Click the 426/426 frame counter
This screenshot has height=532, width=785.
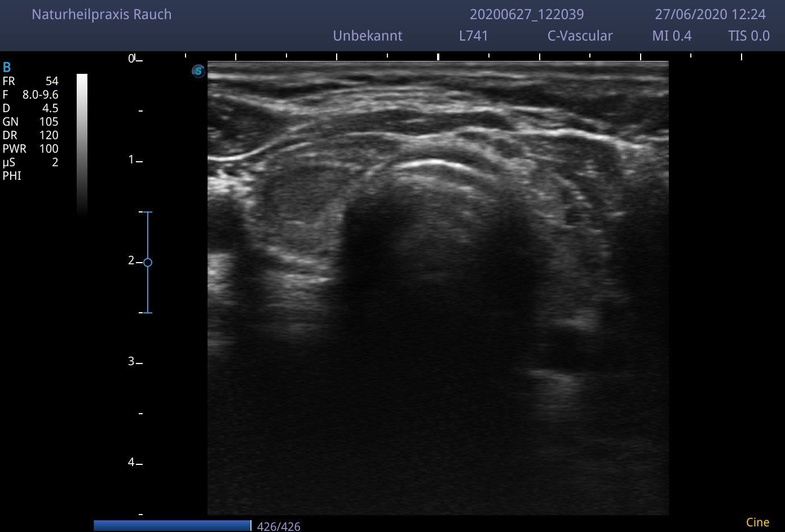(x=279, y=526)
